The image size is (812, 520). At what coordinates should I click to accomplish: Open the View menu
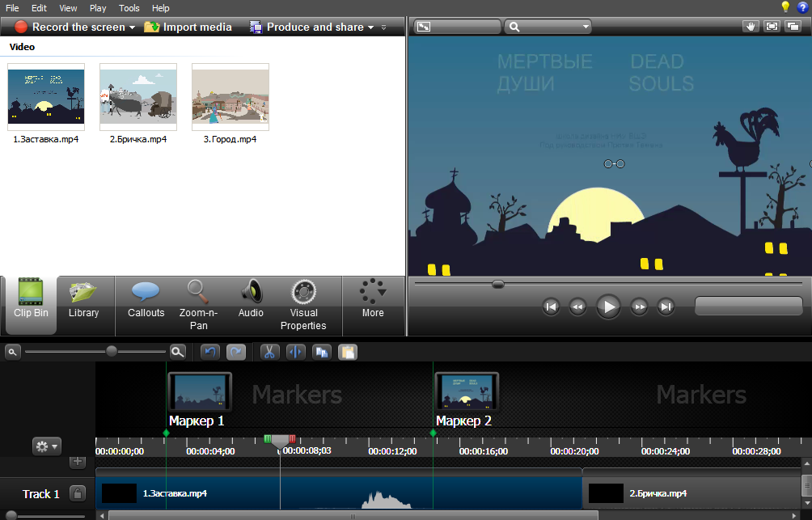(x=68, y=8)
